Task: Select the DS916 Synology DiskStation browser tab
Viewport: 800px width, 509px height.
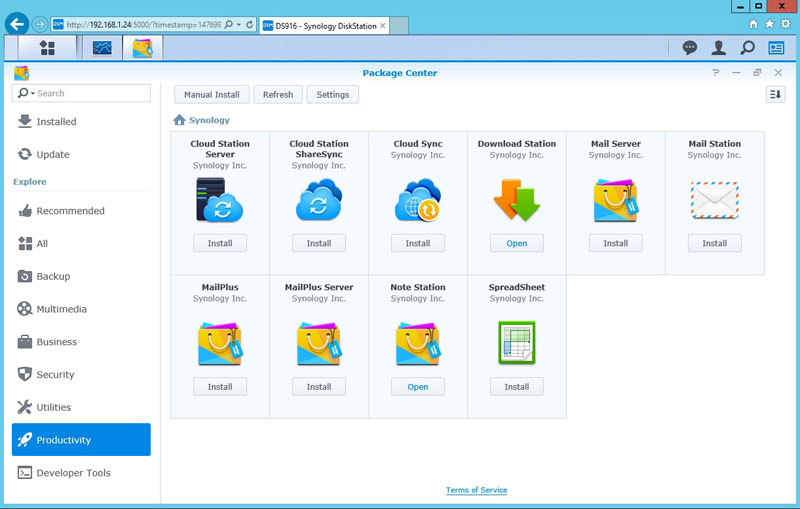Action: coord(324,26)
